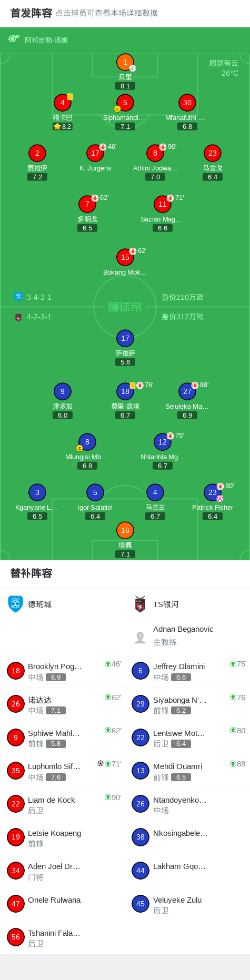Select Bokang Mokone number 15 icon
Image resolution: width=250 pixels, height=980 pixels.
(125, 257)
